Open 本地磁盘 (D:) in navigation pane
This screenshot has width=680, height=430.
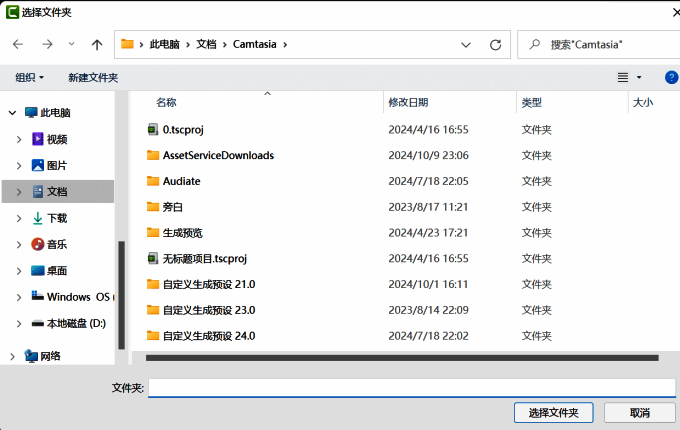point(76,323)
